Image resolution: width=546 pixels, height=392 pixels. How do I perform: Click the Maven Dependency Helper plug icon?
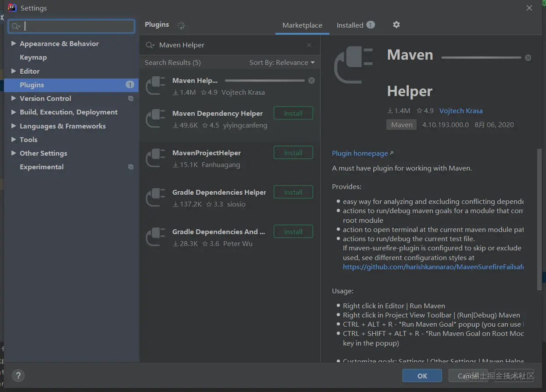click(x=156, y=118)
